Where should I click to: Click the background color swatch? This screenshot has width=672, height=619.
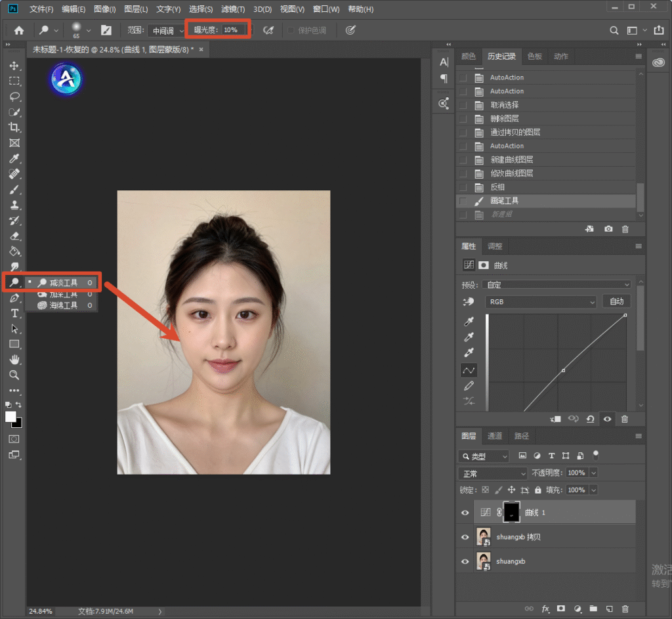point(18,424)
